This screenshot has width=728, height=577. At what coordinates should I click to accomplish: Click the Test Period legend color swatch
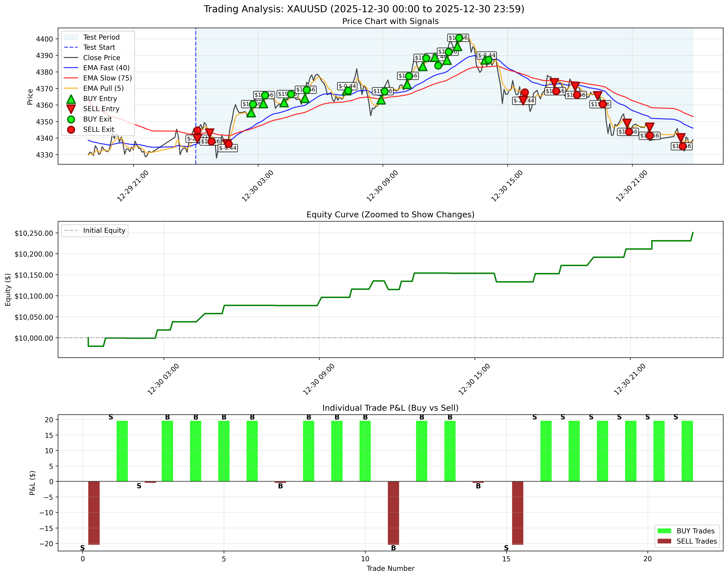click(71, 37)
